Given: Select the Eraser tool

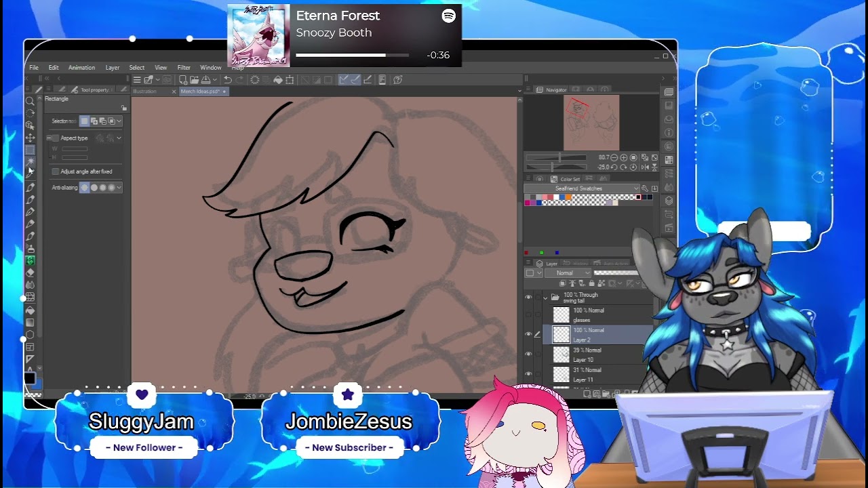Looking at the screenshot, I should coord(31,273).
